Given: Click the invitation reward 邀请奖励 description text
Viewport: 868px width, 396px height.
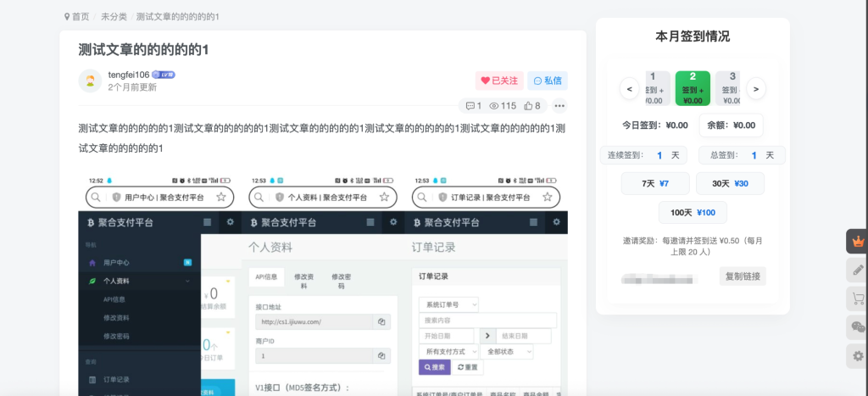Looking at the screenshot, I should coord(693,247).
